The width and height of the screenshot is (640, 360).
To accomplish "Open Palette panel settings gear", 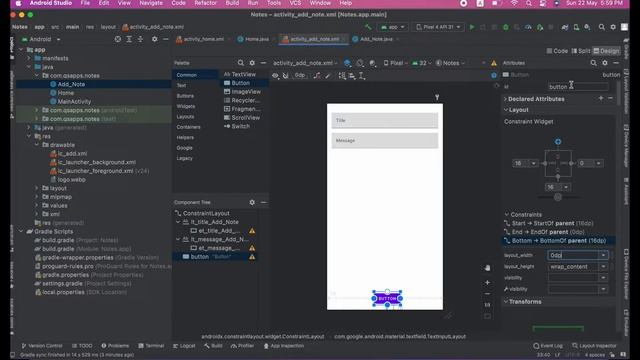I will pyautogui.click(x=252, y=63).
